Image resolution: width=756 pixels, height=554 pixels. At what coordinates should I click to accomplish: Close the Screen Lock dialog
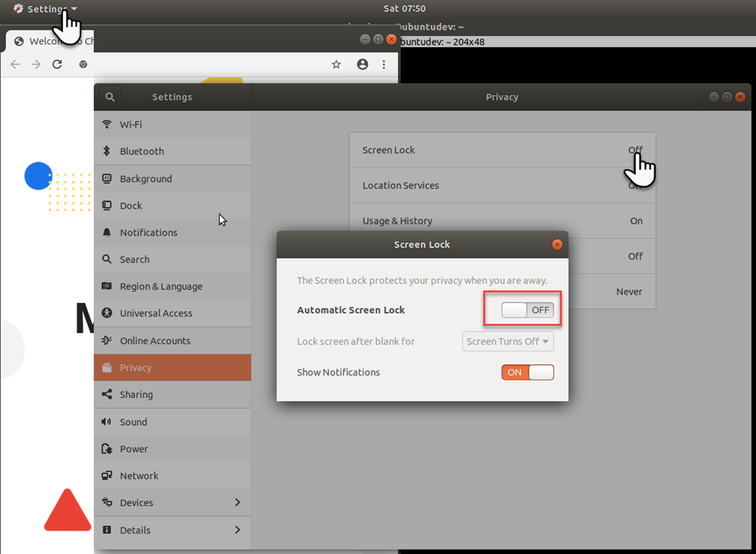click(x=557, y=244)
